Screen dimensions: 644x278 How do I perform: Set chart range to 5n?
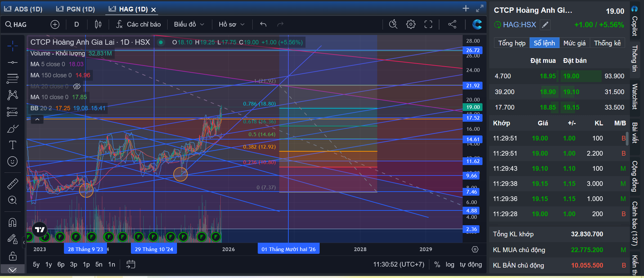[x=99, y=265]
